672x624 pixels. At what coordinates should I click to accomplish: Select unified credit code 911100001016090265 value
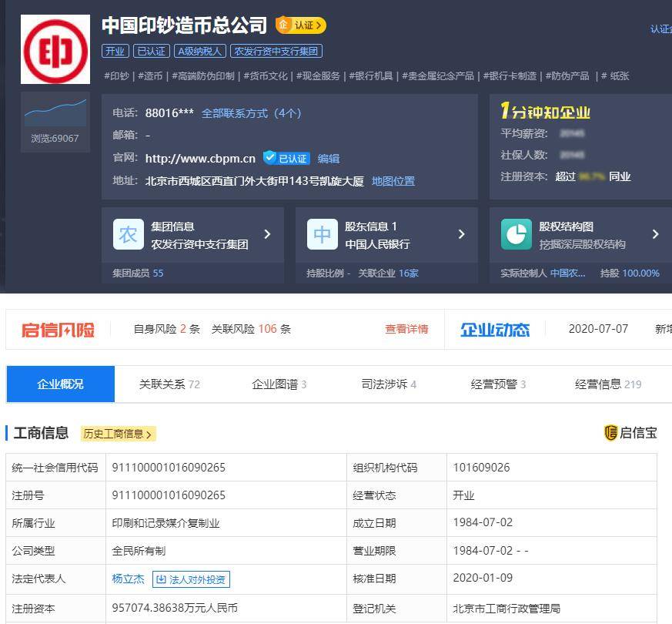169,468
